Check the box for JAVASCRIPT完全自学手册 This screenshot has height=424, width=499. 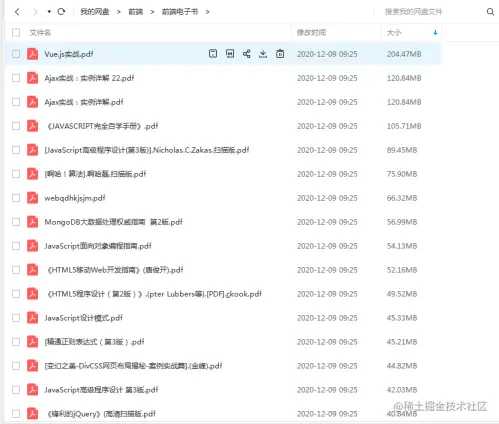pyautogui.click(x=16, y=126)
